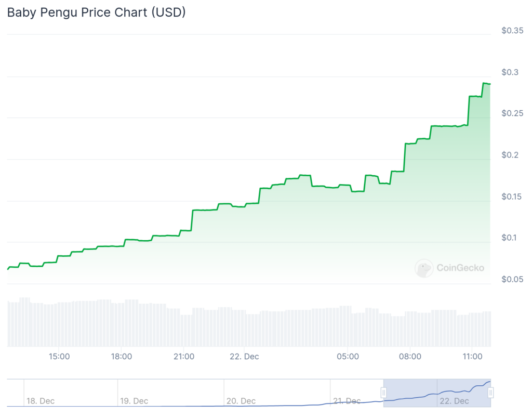Image resolution: width=532 pixels, height=417 pixels.
Task: Grab the left navigator range handle
Action: click(x=384, y=393)
